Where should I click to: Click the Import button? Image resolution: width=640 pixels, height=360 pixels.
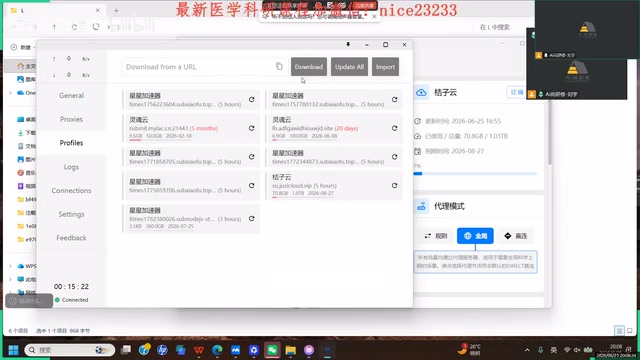pyautogui.click(x=385, y=67)
